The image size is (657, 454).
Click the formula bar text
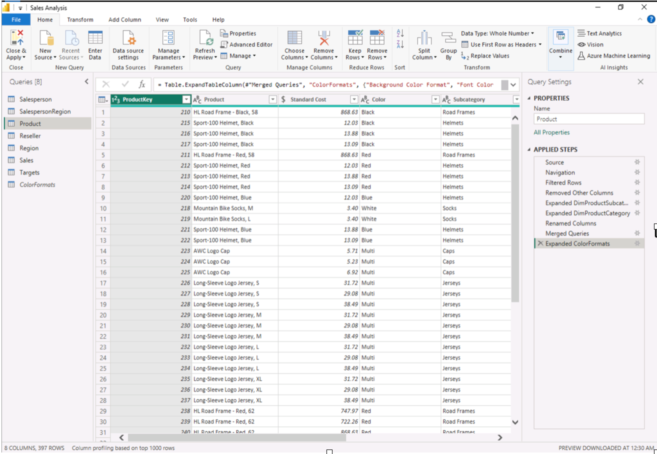[327, 85]
